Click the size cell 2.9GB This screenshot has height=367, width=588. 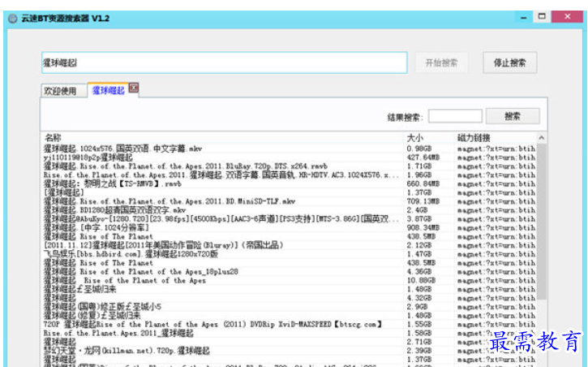[417, 307]
